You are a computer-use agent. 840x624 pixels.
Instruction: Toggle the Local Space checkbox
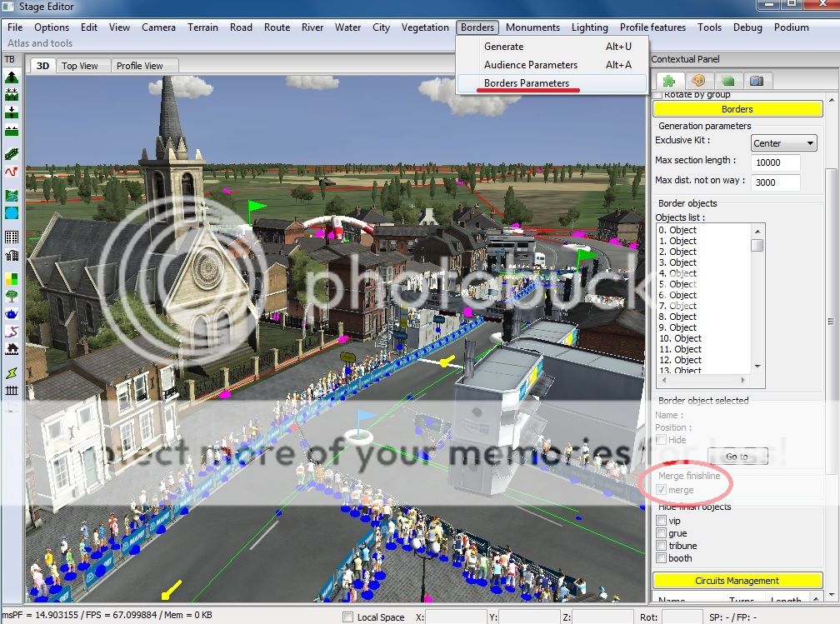coord(348,617)
